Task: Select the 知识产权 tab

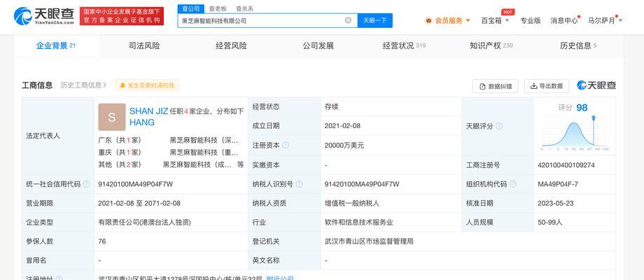Action: pyautogui.click(x=491, y=45)
